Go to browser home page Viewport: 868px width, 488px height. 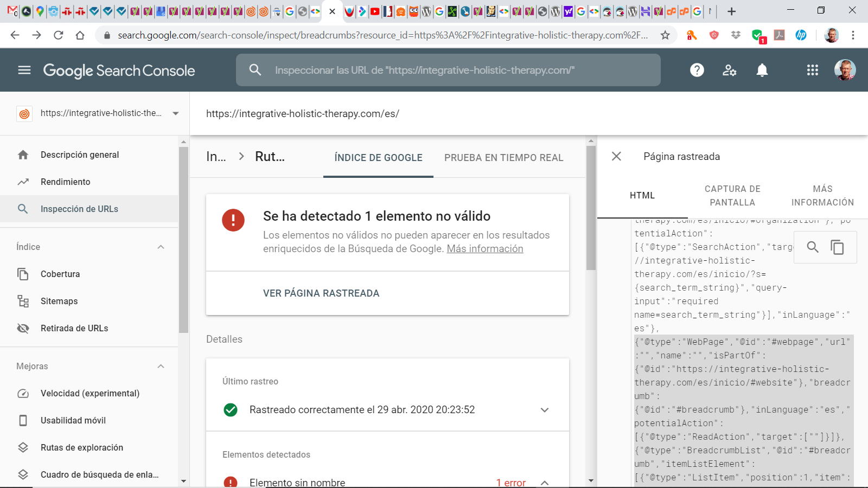pos(80,35)
